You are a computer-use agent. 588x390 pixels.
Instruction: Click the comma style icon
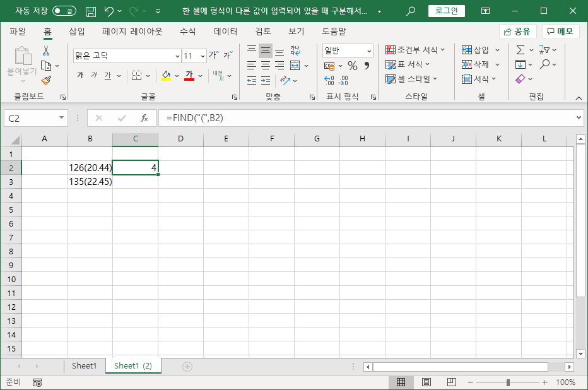click(367, 66)
